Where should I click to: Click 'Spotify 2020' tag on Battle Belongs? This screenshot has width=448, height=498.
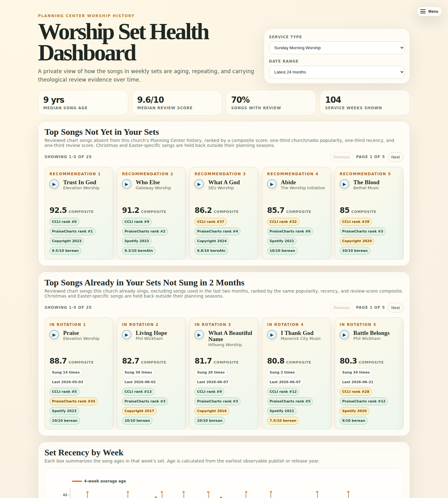(354, 411)
